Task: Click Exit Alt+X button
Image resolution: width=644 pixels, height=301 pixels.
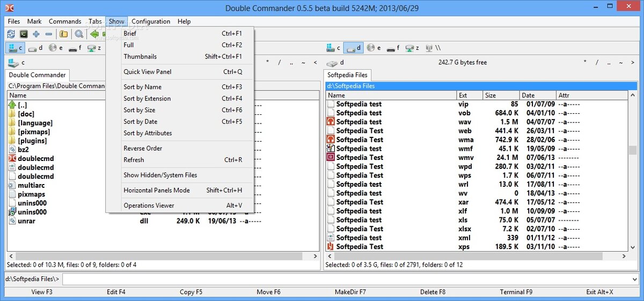Action: click(x=599, y=292)
